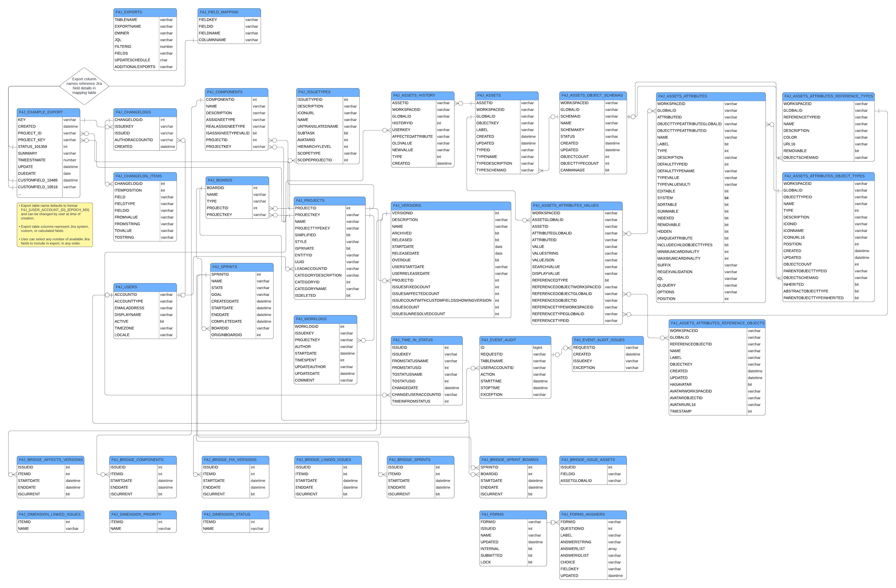Click the ORIGINBOARDID field in F4J_SPRINTS
896x588 pixels.
[242, 335]
